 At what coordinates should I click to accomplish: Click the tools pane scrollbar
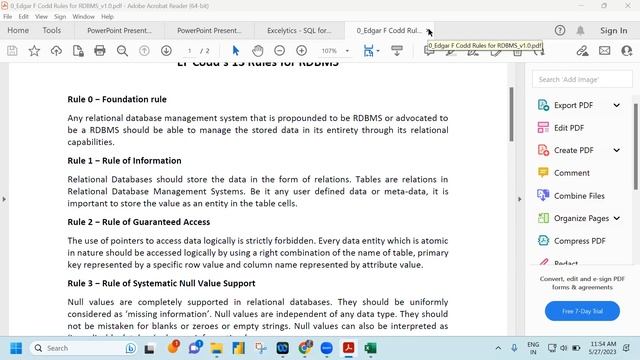pyautogui.click(x=636, y=146)
